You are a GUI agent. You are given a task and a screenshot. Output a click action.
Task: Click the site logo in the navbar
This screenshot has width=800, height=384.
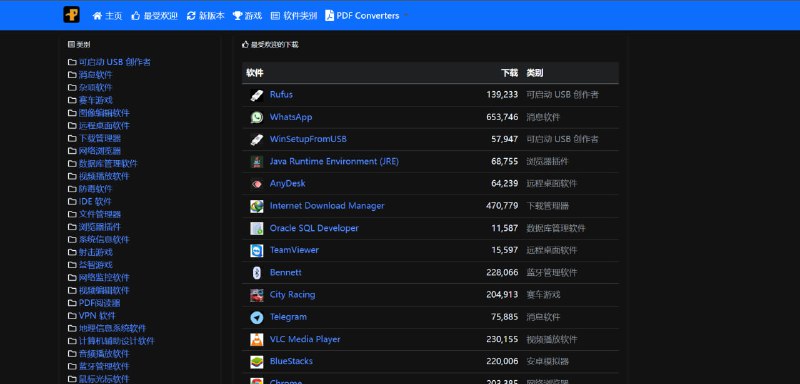[x=71, y=15]
